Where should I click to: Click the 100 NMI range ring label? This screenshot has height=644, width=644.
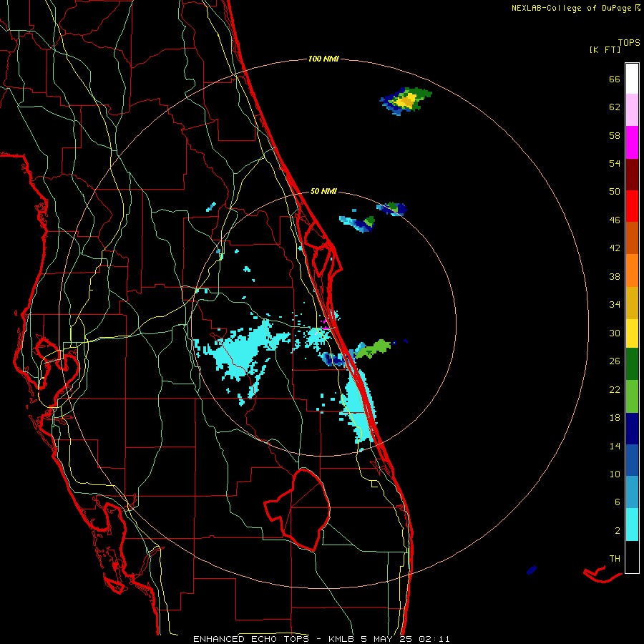pyautogui.click(x=323, y=59)
